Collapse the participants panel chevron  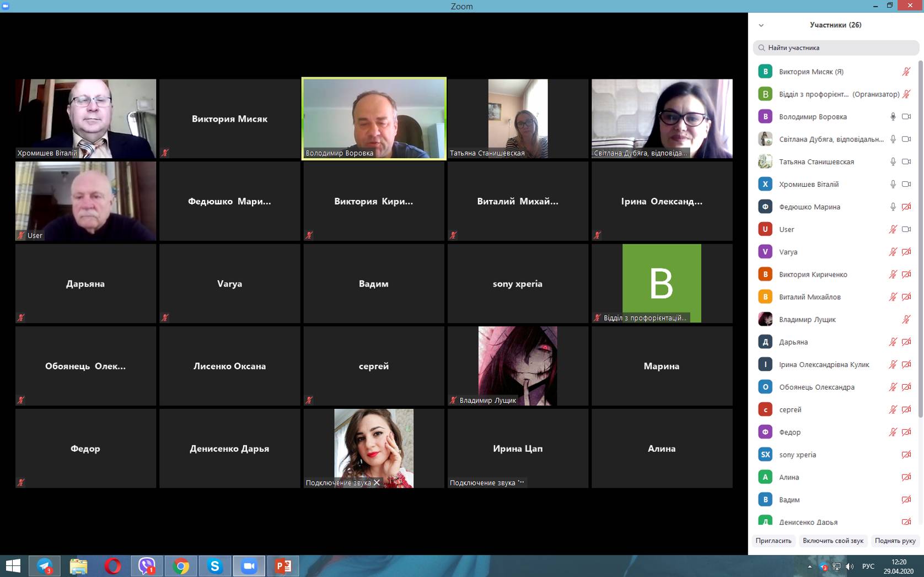pyautogui.click(x=761, y=25)
